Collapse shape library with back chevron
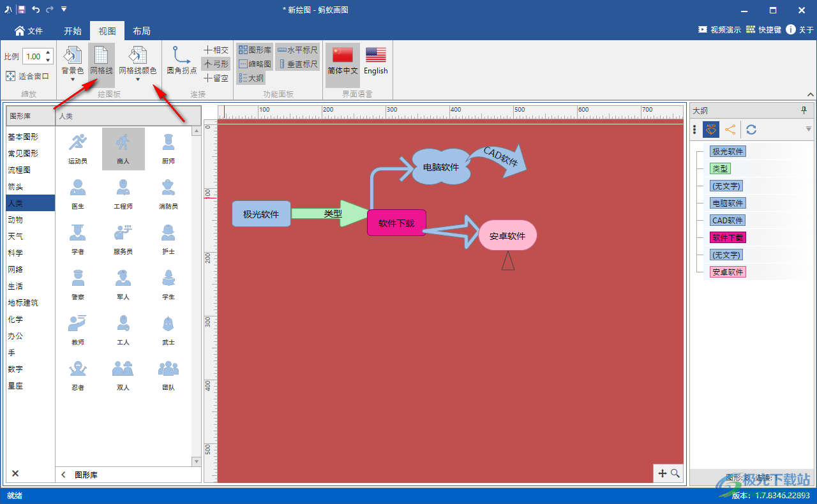 click(x=63, y=475)
